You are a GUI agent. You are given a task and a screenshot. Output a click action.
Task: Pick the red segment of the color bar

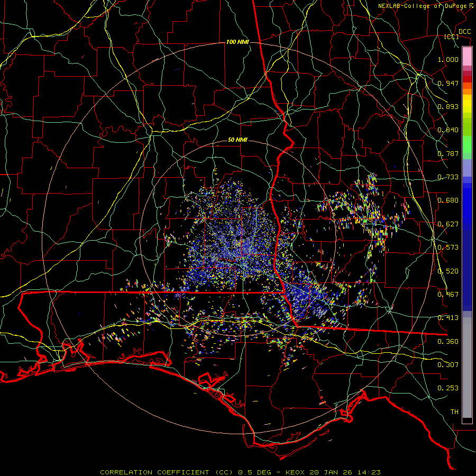(x=467, y=79)
